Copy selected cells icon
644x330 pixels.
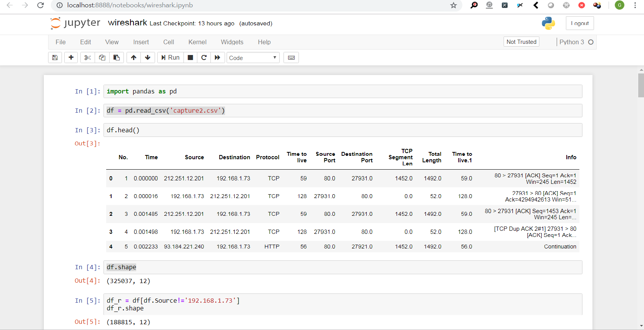pyautogui.click(x=102, y=58)
